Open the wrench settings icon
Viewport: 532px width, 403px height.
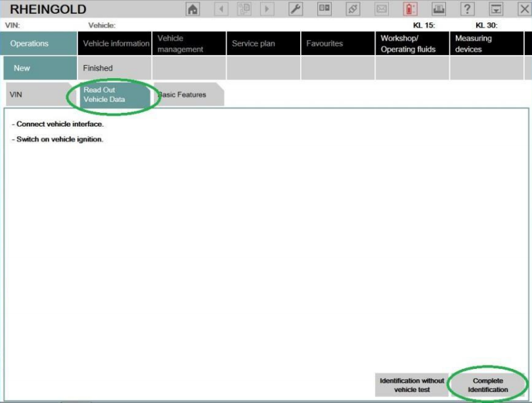coord(295,9)
